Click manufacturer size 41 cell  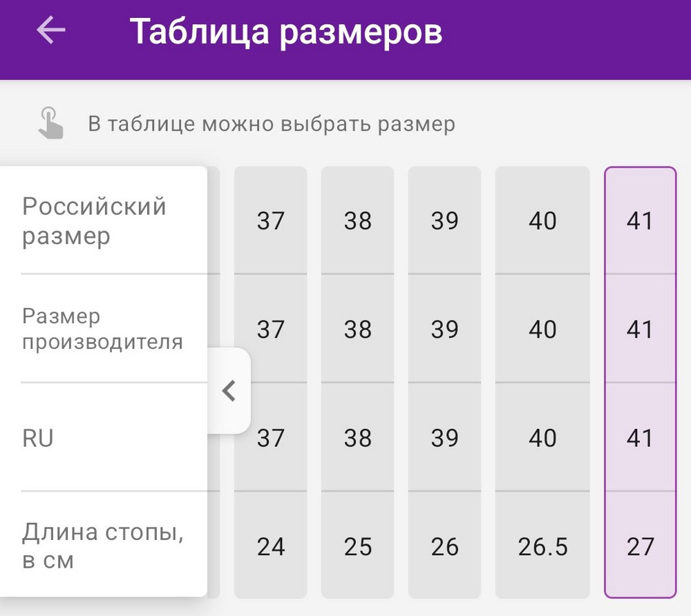[x=640, y=329]
